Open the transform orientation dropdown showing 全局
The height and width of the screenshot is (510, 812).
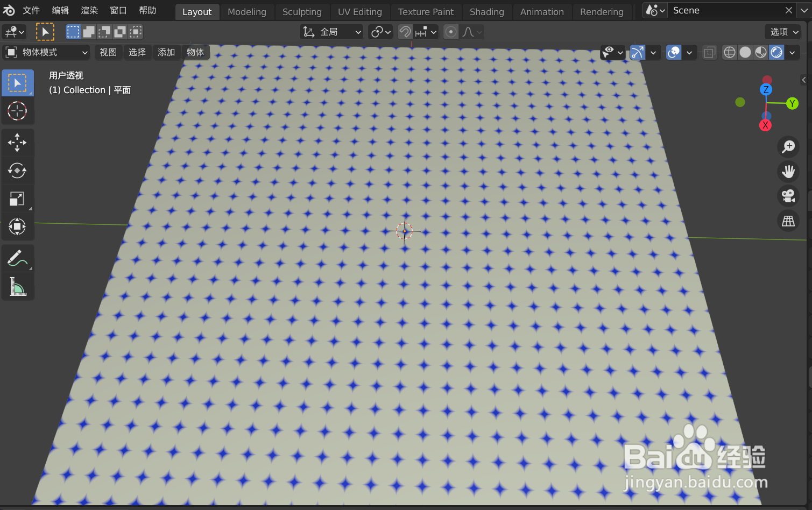coord(331,32)
